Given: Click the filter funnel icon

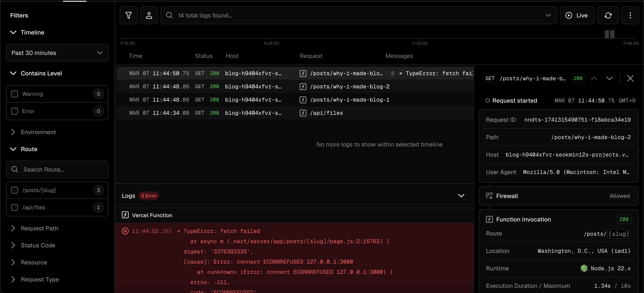Looking at the screenshot, I should point(128,15).
